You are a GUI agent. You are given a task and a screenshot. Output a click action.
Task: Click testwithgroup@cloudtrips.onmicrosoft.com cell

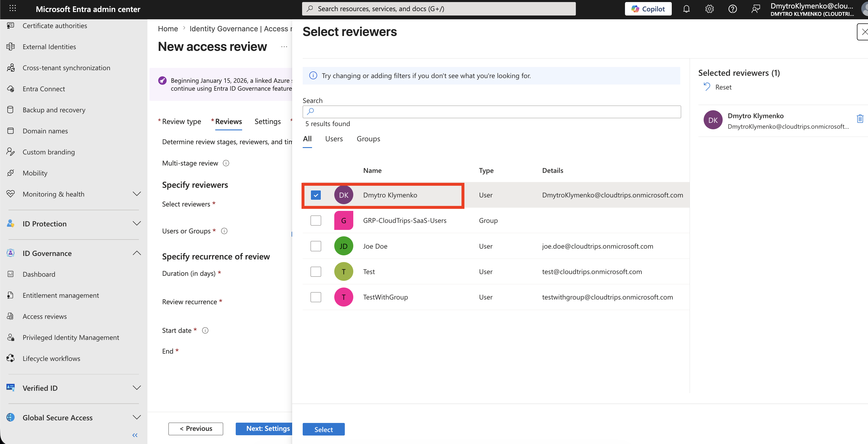(607, 297)
